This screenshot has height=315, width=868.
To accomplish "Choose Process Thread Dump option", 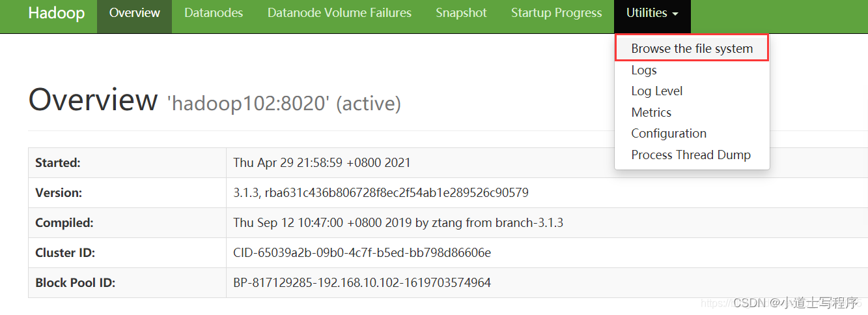I will pyautogui.click(x=692, y=155).
